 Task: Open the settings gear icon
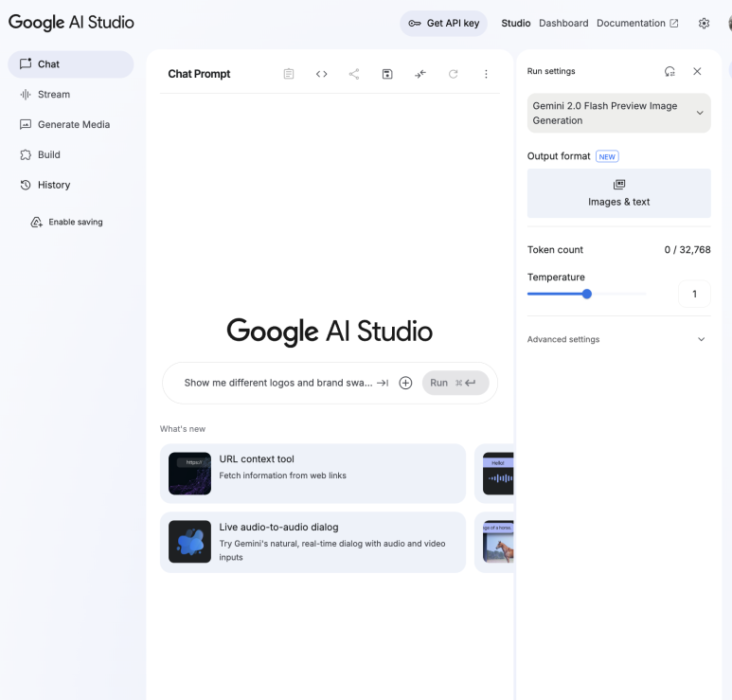(x=704, y=24)
